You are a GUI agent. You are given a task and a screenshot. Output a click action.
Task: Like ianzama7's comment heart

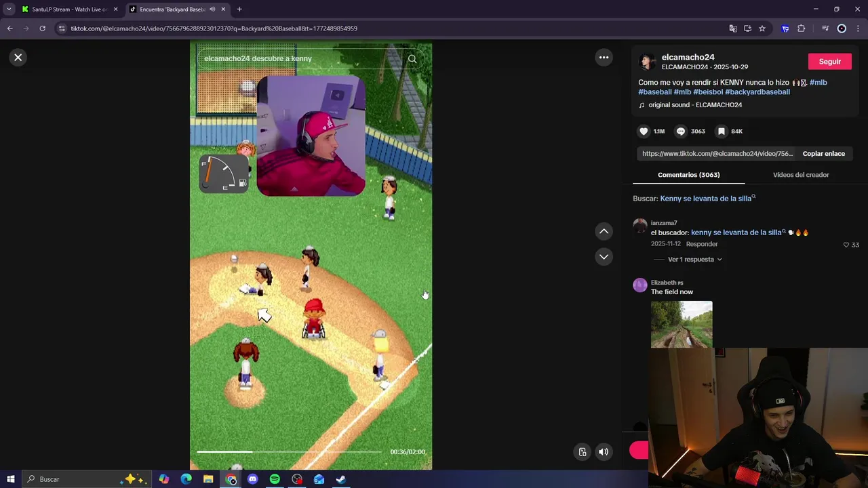pyautogui.click(x=846, y=245)
